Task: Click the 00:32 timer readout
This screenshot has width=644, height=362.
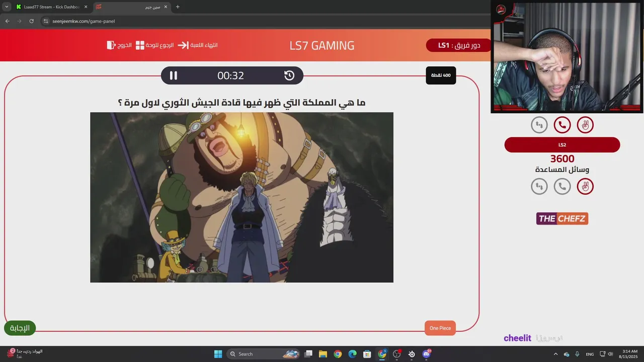Action: pos(230,75)
